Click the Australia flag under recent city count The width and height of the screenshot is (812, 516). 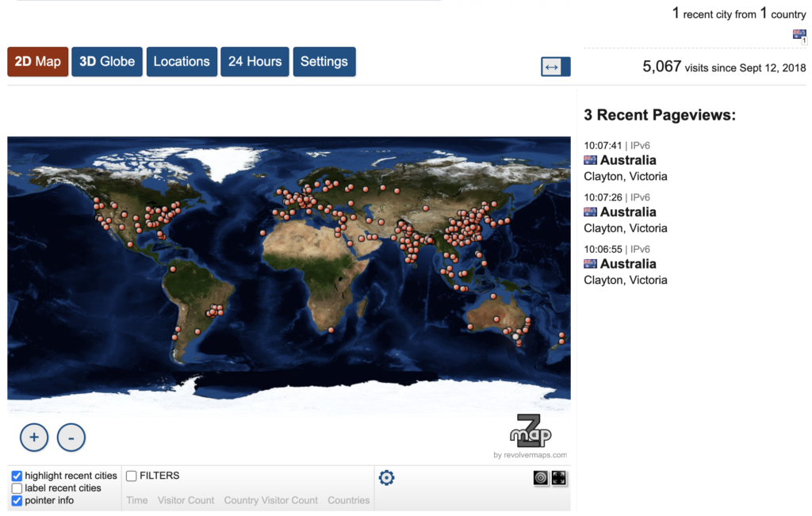pos(799,34)
